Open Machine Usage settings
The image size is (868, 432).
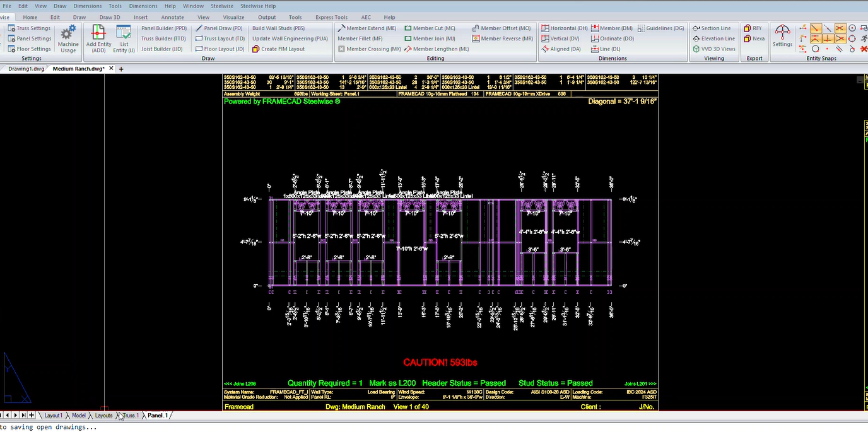click(67, 38)
